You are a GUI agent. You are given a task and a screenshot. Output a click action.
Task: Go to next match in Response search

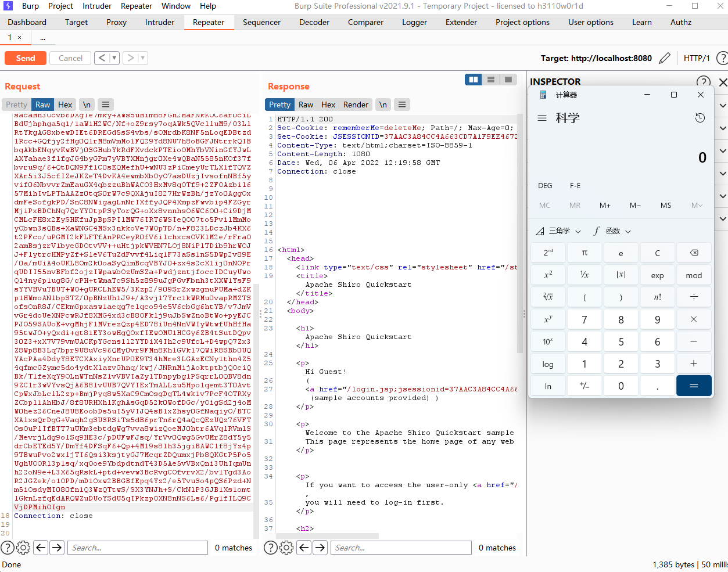(x=321, y=548)
